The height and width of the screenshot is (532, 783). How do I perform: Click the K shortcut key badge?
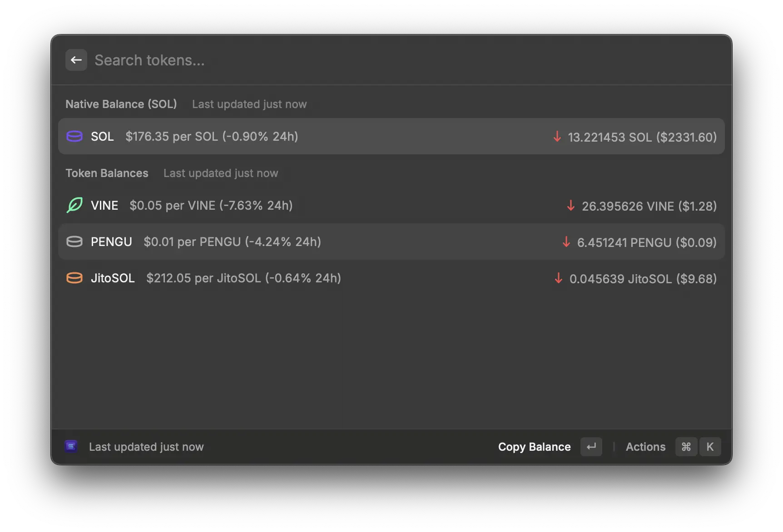710,447
